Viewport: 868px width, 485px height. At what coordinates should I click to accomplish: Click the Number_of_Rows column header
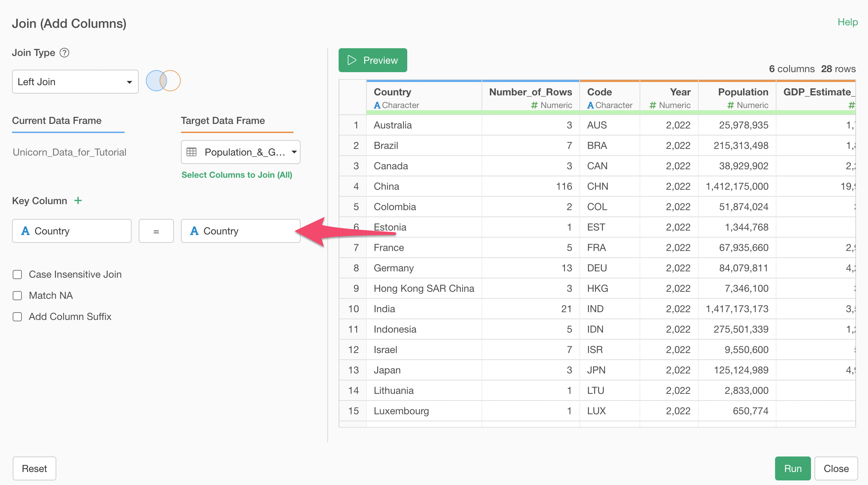click(x=530, y=92)
